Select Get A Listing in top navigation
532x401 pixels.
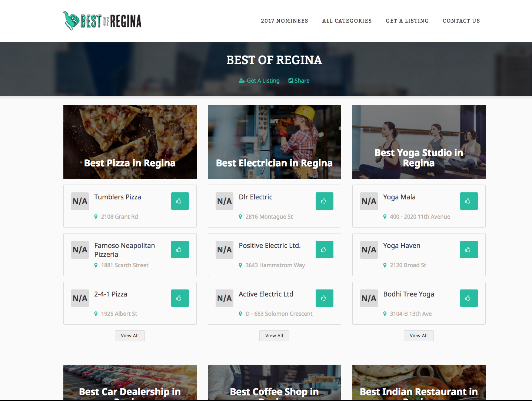[407, 21]
